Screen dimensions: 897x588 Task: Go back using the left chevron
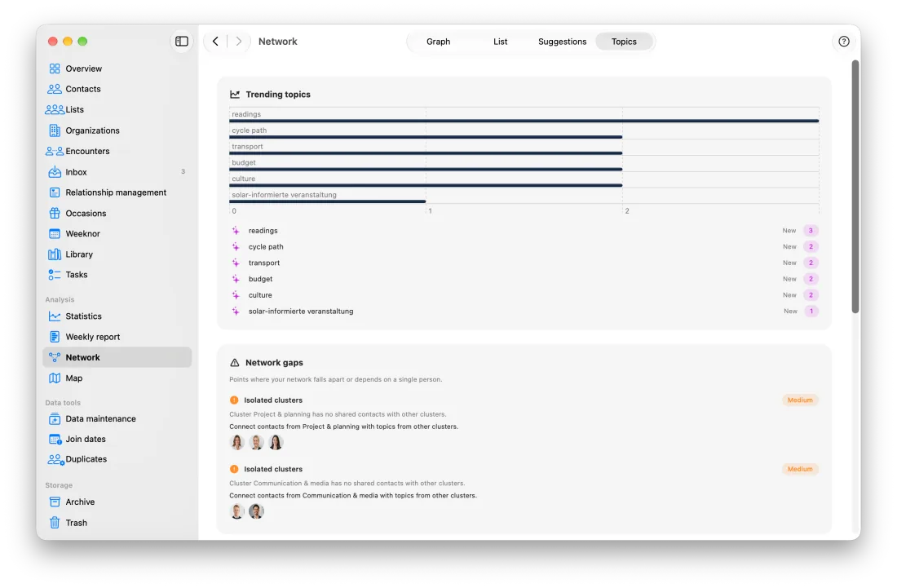pyautogui.click(x=215, y=41)
